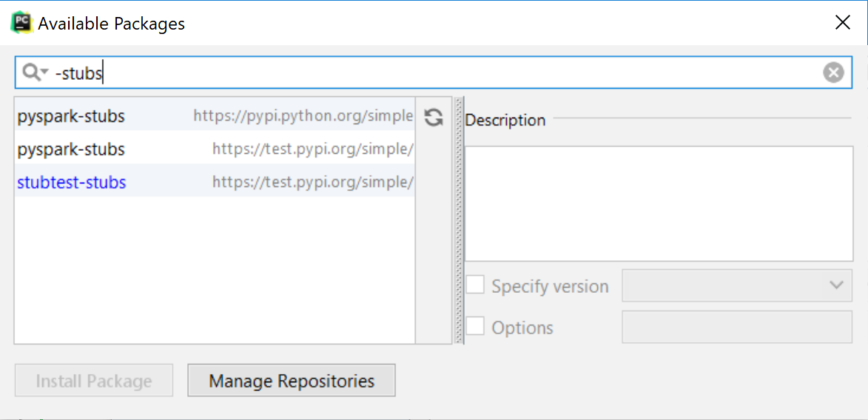Click the chevron arrow of version dropdown
This screenshot has width=868, height=420.
[x=836, y=285]
